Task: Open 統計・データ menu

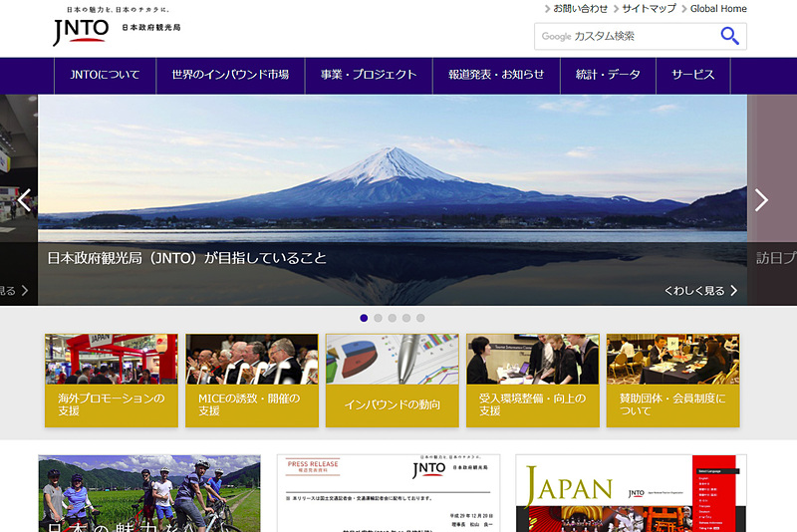Action: (x=608, y=75)
